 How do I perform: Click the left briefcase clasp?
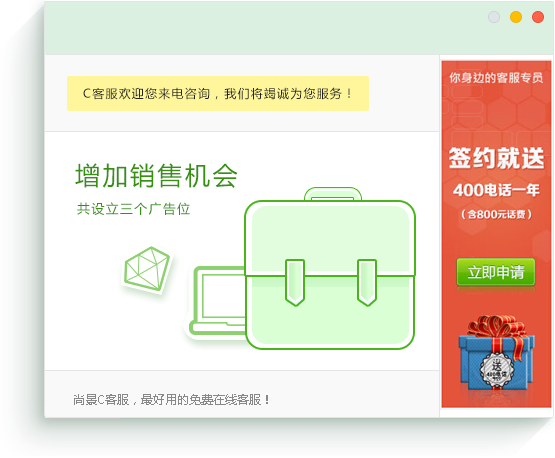coord(295,282)
